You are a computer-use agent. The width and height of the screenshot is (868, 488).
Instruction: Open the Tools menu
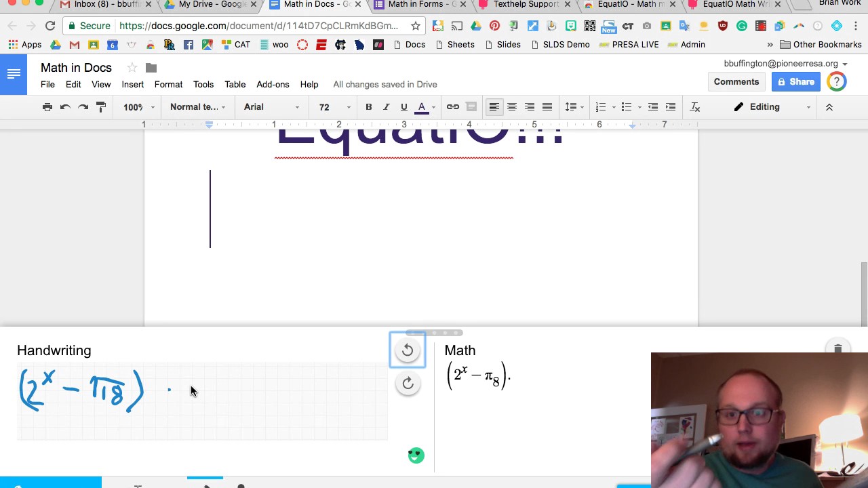click(x=203, y=85)
